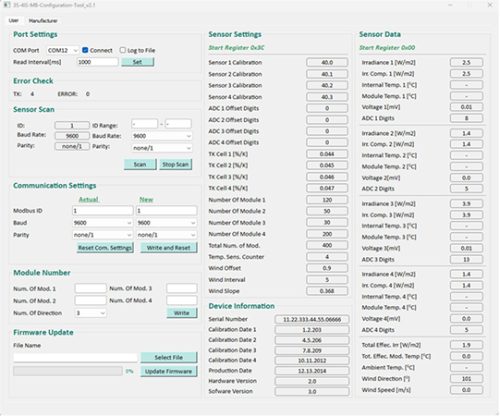
Task: Click the Set button for read interval
Action: [x=137, y=62]
